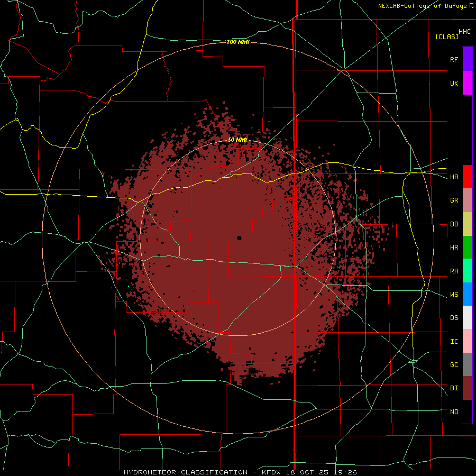Image resolution: width=476 pixels, height=476 pixels.
Task: Click the HA red legend swatch
Action: [467, 177]
